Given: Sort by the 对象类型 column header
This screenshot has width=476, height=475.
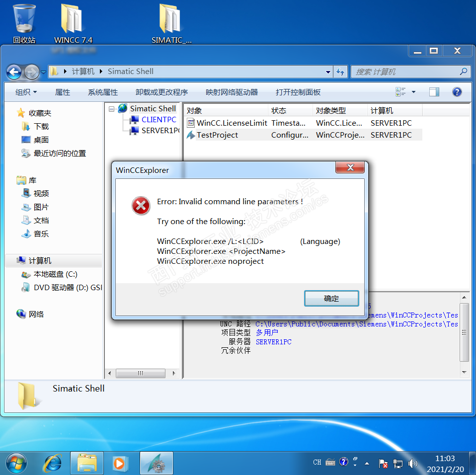Looking at the screenshot, I should click(x=340, y=110).
